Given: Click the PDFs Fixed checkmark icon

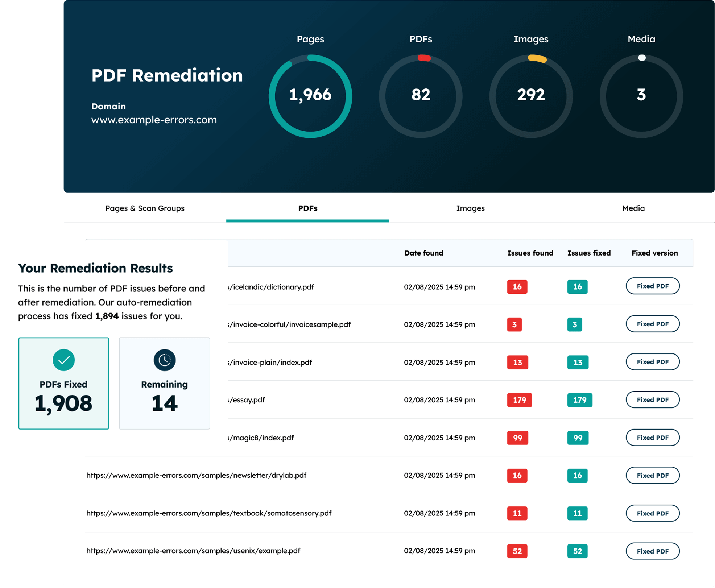Looking at the screenshot, I should tap(64, 360).
